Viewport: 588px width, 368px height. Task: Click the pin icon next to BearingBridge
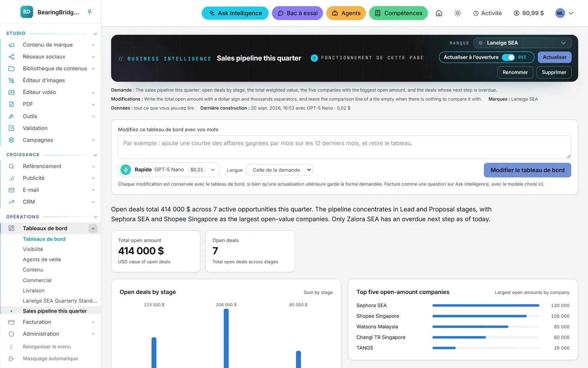point(90,12)
